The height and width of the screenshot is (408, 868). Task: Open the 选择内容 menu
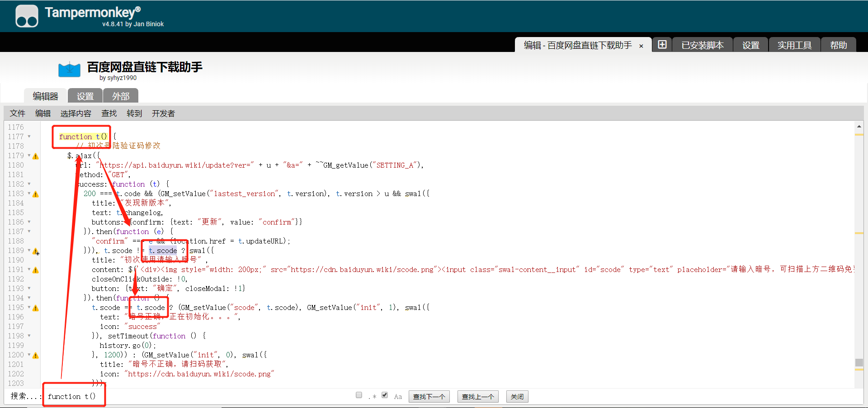(x=76, y=113)
